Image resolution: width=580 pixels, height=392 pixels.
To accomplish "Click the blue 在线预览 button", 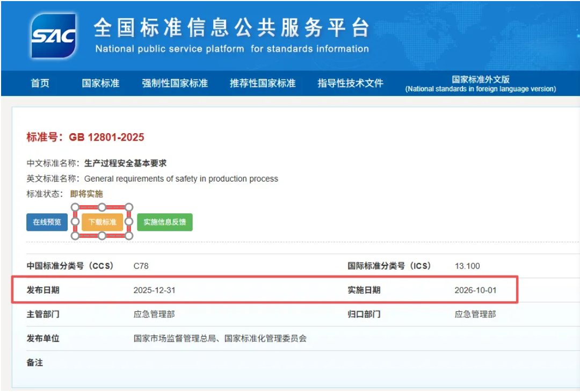I will coord(47,222).
